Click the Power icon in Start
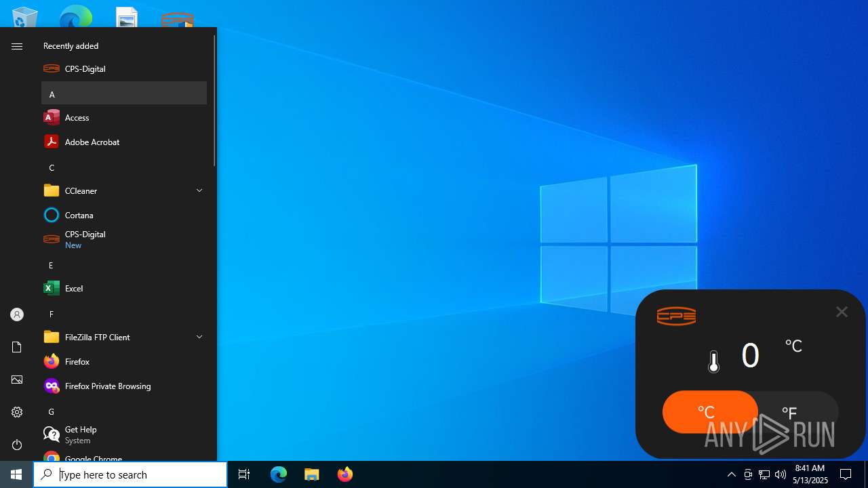The image size is (868, 488). (x=17, y=445)
